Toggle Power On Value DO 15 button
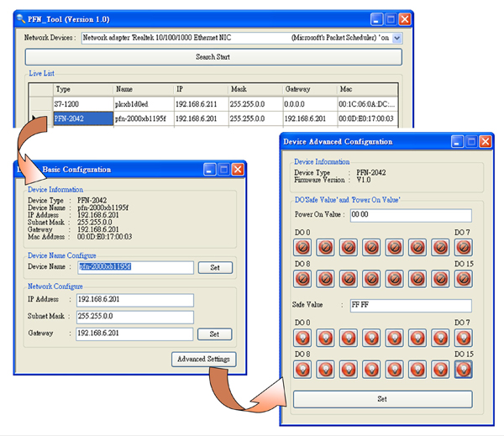504x436 pixels. [x=464, y=279]
